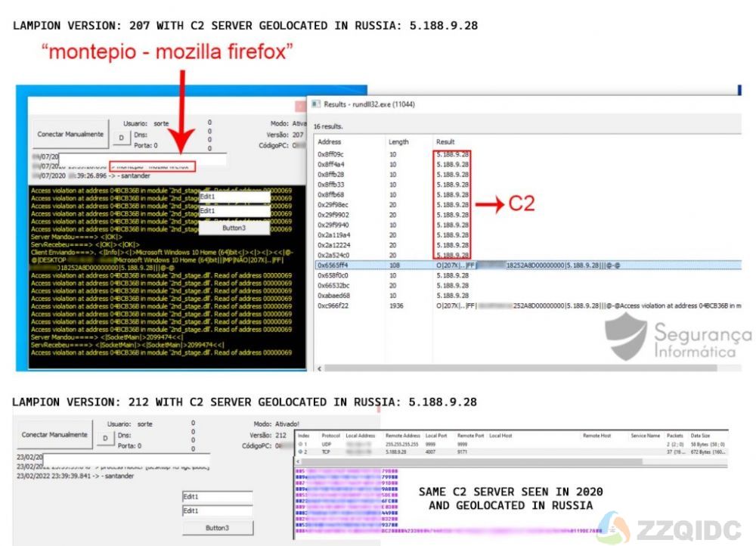Select the result row at address 0x2a12224
Screen dimensions: 756x546
click(528, 246)
